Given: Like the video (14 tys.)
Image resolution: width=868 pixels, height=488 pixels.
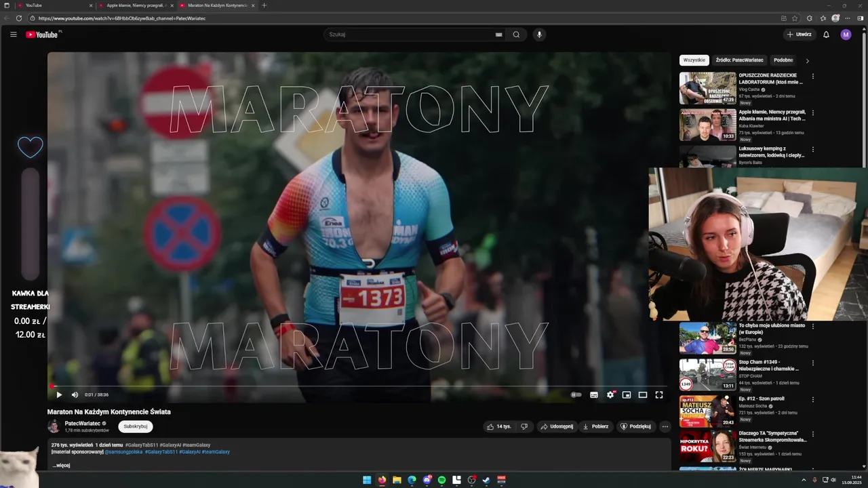Looking at the screenshot, I should tap(498, 426).
